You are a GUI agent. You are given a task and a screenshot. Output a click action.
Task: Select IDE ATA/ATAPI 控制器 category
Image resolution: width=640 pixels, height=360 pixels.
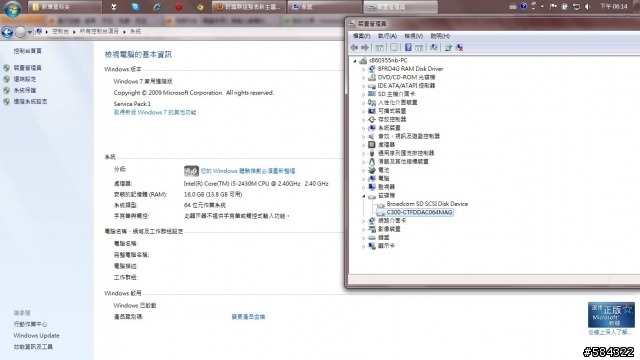coord(407,86)
